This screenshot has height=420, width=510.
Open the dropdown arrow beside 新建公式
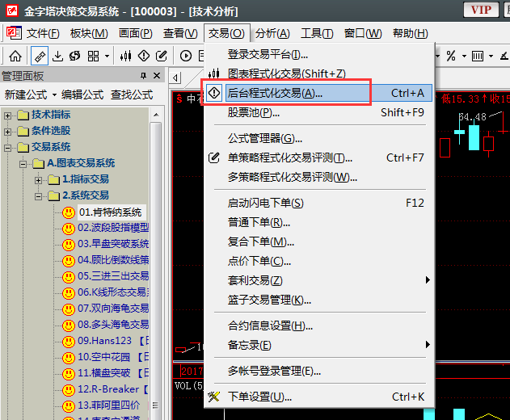(54, 95)
